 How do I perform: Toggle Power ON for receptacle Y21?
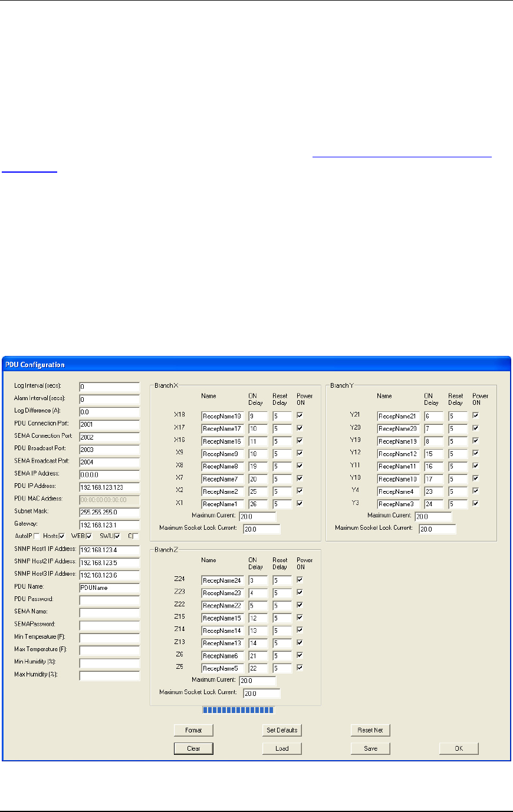476,416
